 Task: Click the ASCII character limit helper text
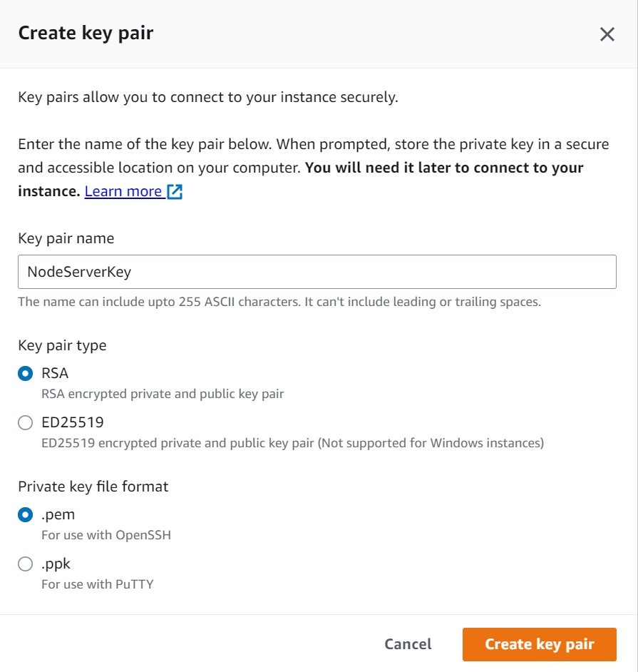(278, 301)
